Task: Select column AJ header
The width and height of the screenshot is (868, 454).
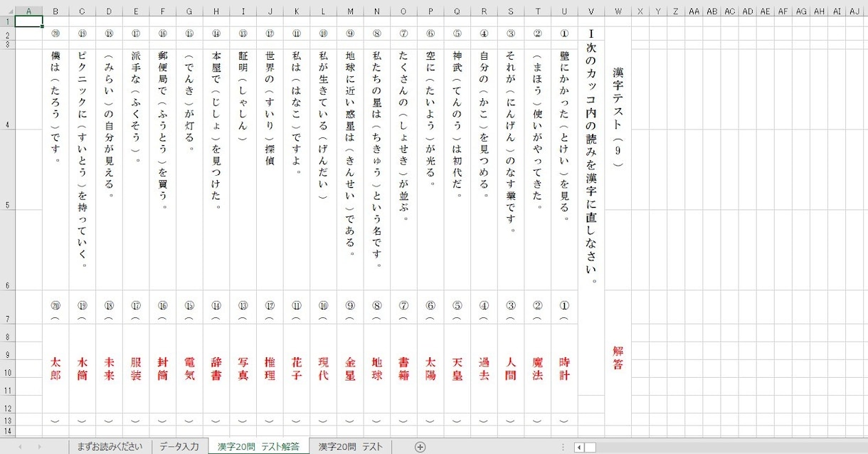Action: tap(854, 11)
